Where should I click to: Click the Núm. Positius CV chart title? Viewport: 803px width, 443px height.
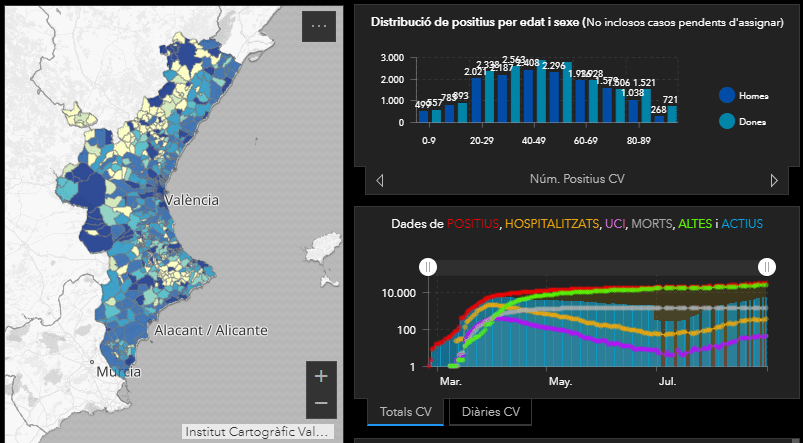coord(576,180)
